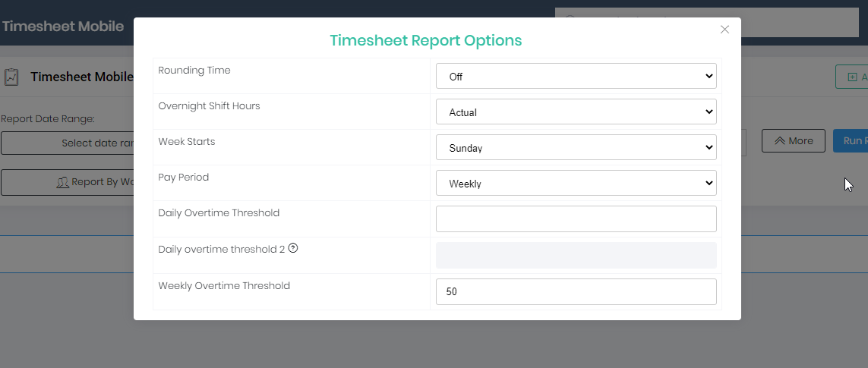This screenshot has height=368, width=868.
Task: Open the Rounding Time dropdown
Action: pos(576,76)
